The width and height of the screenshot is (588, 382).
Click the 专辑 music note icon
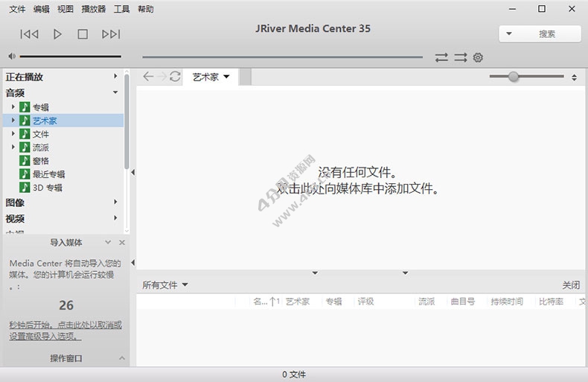point(25,107)
